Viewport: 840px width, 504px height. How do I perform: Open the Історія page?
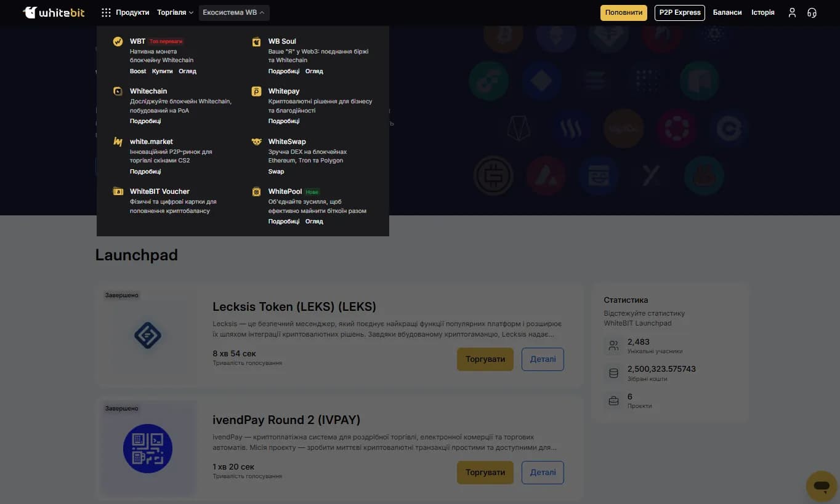763,12
